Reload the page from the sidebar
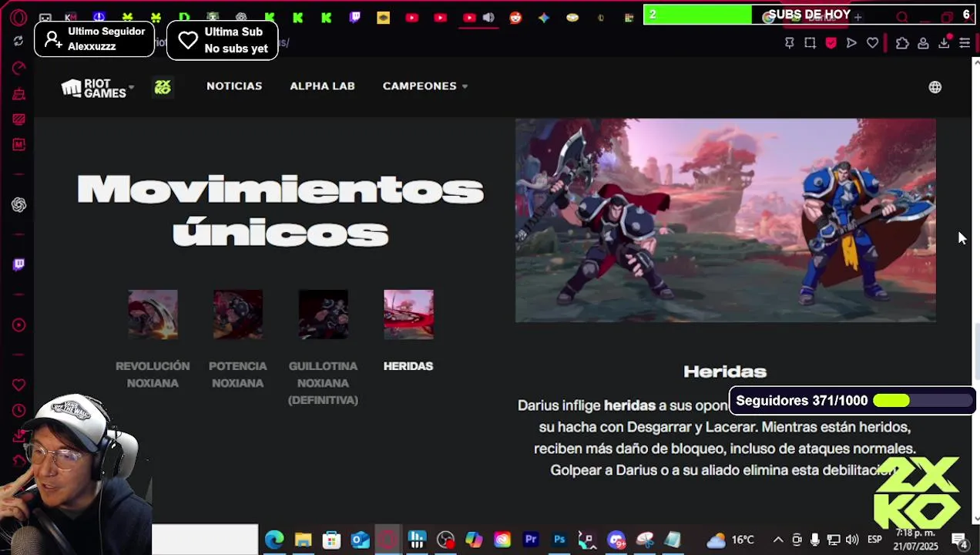Screen dimensions: 980x555 pos(18,42)
